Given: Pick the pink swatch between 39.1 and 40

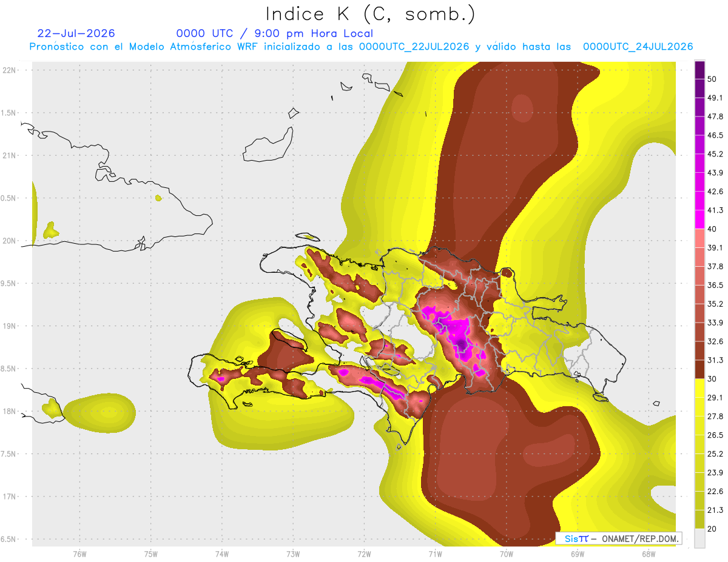Looking at the screenshot, I should (699, 238).
